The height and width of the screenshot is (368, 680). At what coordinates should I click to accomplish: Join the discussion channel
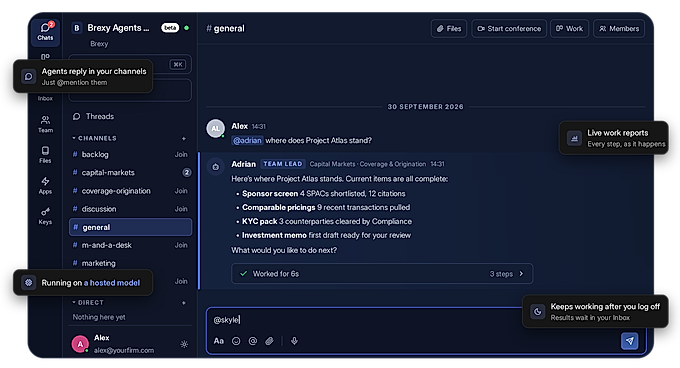point(181,209)
